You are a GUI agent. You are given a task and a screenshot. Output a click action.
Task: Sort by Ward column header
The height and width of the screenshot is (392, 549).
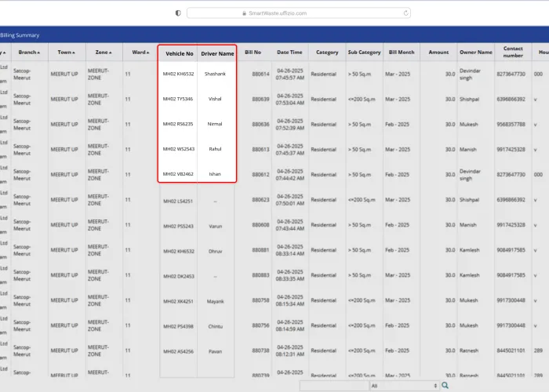pyautogui.click(x=140, y=53)
